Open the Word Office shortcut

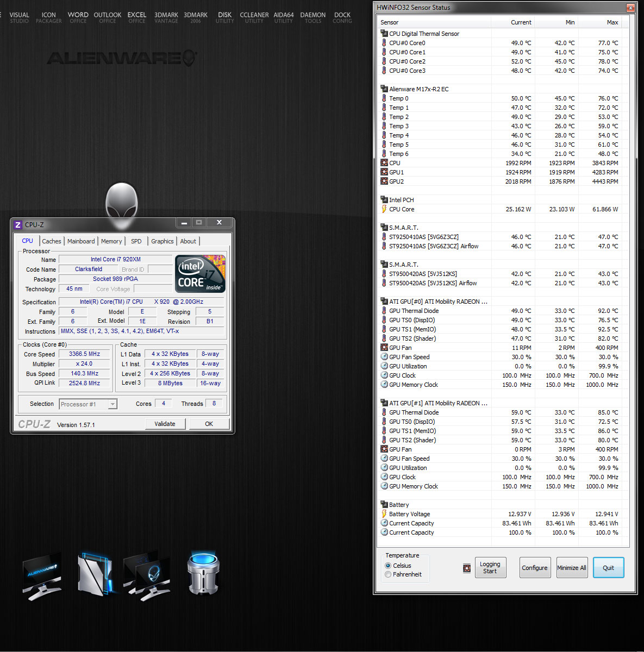coord(78,18)
